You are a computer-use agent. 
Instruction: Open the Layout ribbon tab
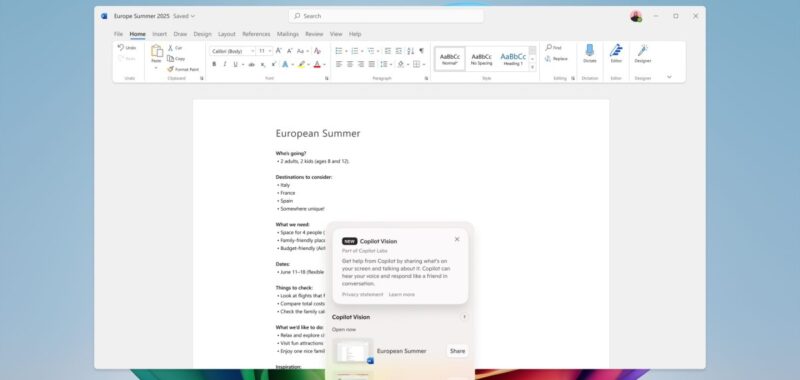coord(227,34)
